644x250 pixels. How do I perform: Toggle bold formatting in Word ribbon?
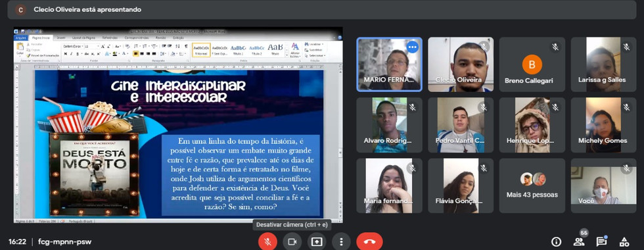65,54
